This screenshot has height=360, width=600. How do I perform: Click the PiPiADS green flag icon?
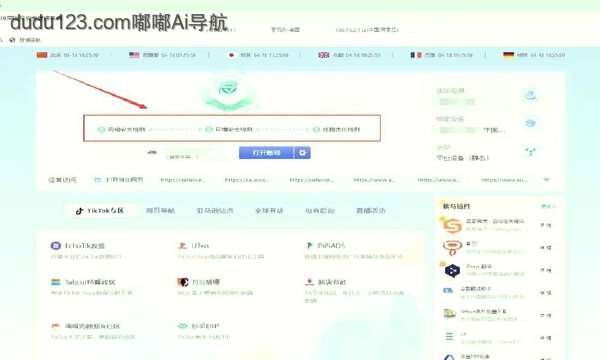pos(309,245)
